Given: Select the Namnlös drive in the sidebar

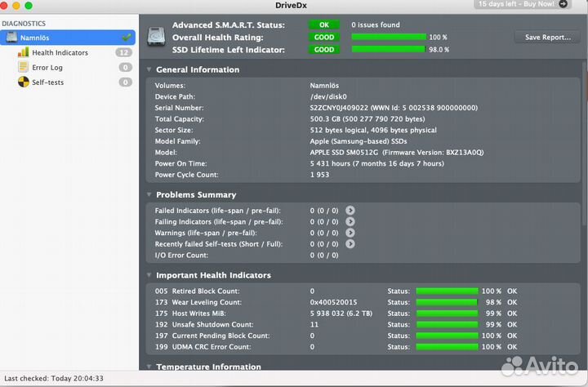Looking at the screenshot, I should (68, 38).
